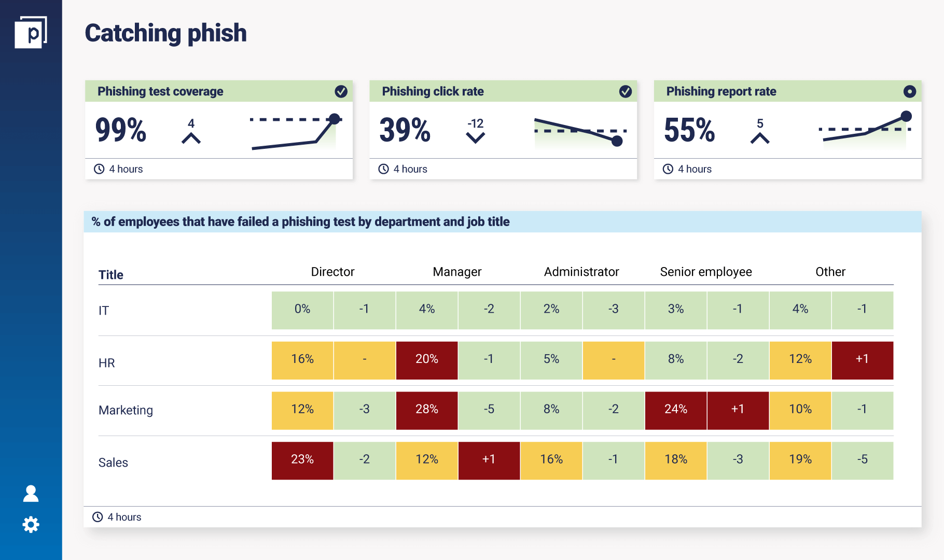Toggle the Phishing test coverage checkmark
944x560 pixels.
pos(341,92)
